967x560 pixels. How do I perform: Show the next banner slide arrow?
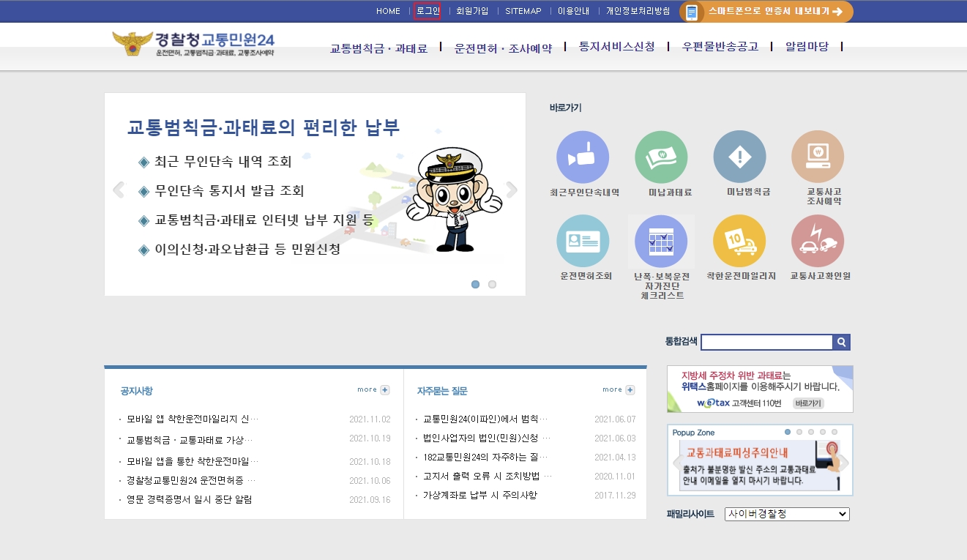pyautogui.click(x=512, y=190)
